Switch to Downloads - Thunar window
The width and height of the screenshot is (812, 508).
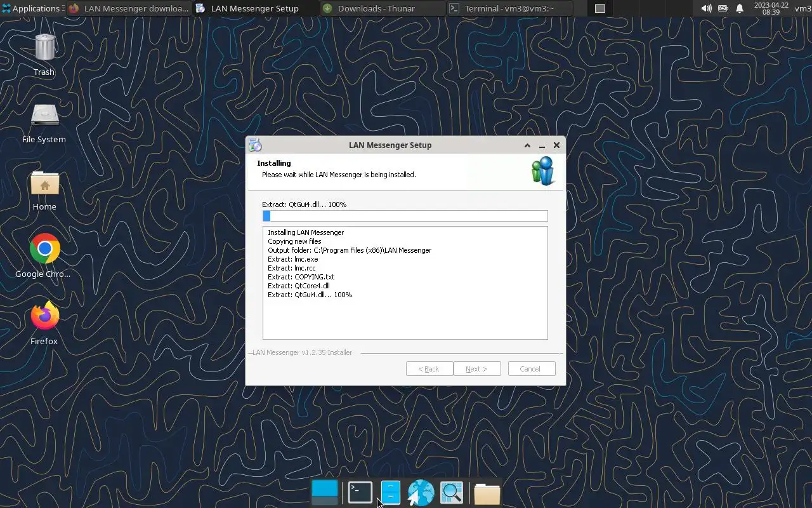coord(382,8)
